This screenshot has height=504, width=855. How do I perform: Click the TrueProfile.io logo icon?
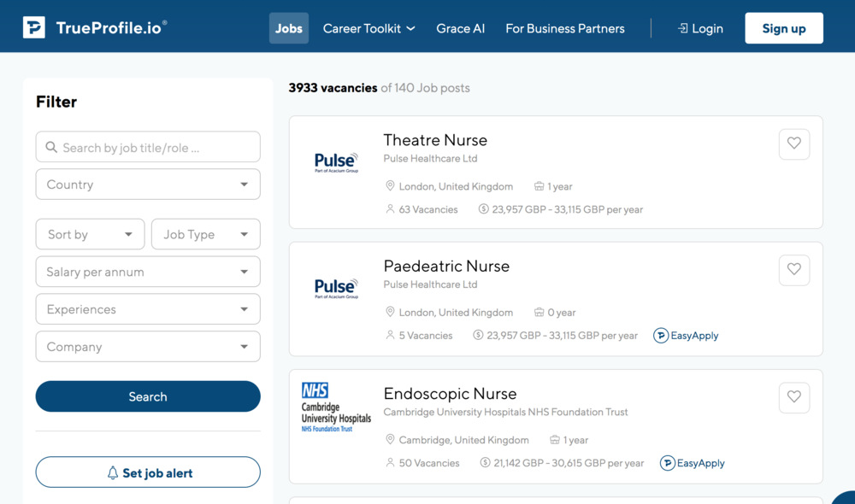coord(34,27)
